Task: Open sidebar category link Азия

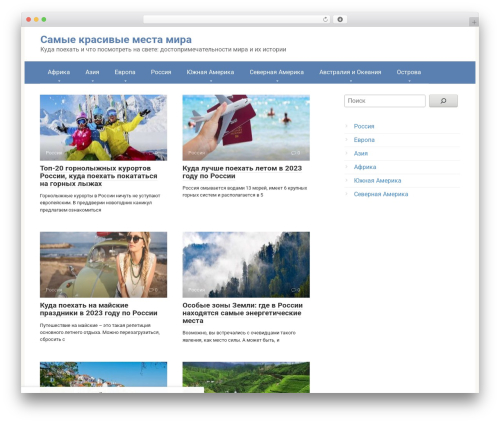Action: pos(361,153)
